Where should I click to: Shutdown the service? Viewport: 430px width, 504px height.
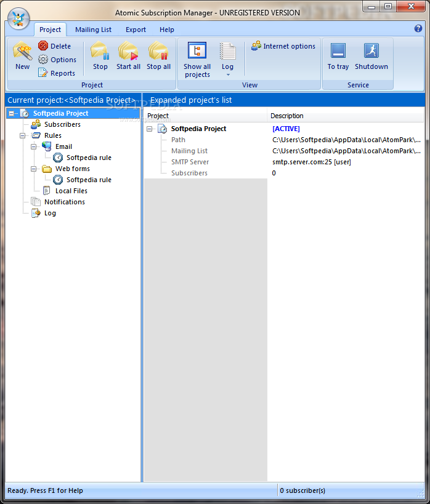(371, 56)
